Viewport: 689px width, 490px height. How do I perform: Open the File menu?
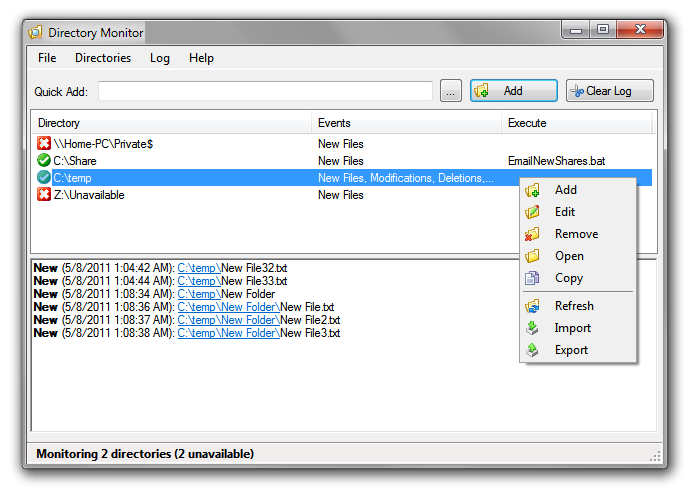click(x=47, y=58)
